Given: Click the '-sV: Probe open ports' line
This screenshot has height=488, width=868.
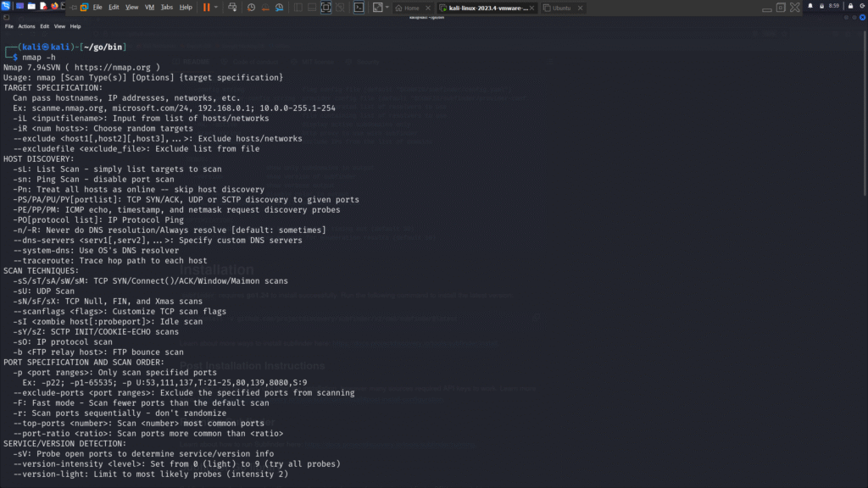Looking at the screenshot, I should pos(143,454).
